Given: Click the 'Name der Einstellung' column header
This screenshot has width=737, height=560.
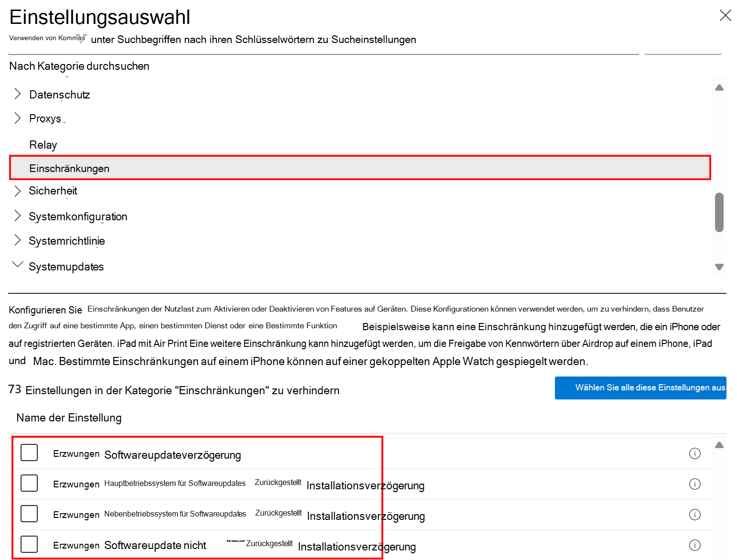Looking at the screenshot, I should [x=69, y=418].
